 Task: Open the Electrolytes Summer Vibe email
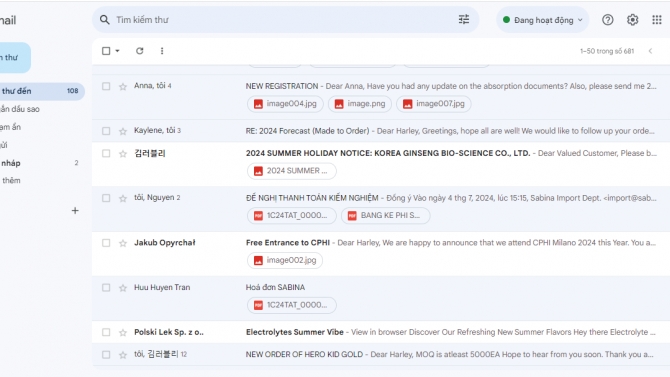(x=380, y=332)
